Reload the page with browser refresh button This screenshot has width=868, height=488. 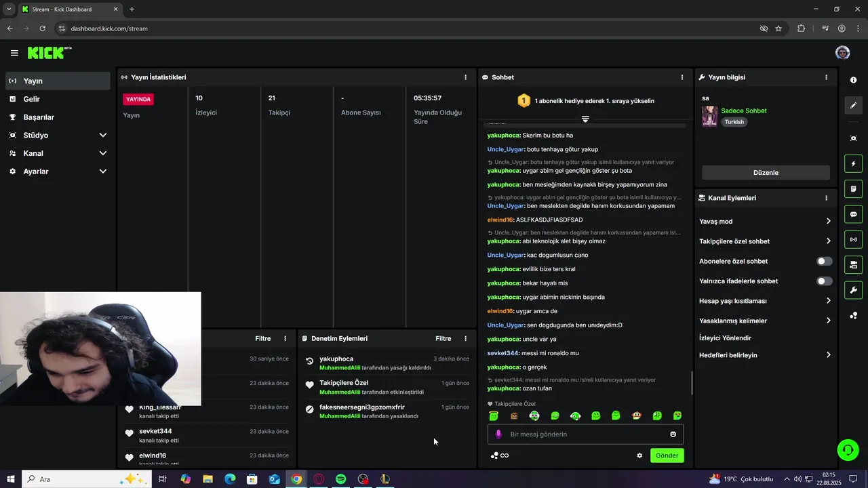[x=42, y=28]
